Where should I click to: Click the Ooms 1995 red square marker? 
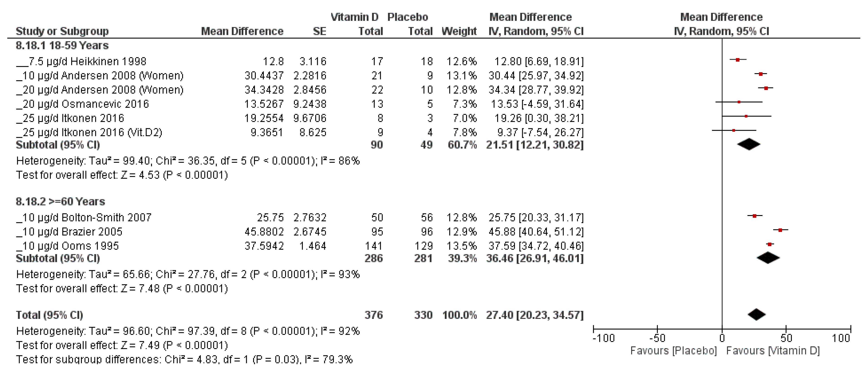click(x=769, y=244)
